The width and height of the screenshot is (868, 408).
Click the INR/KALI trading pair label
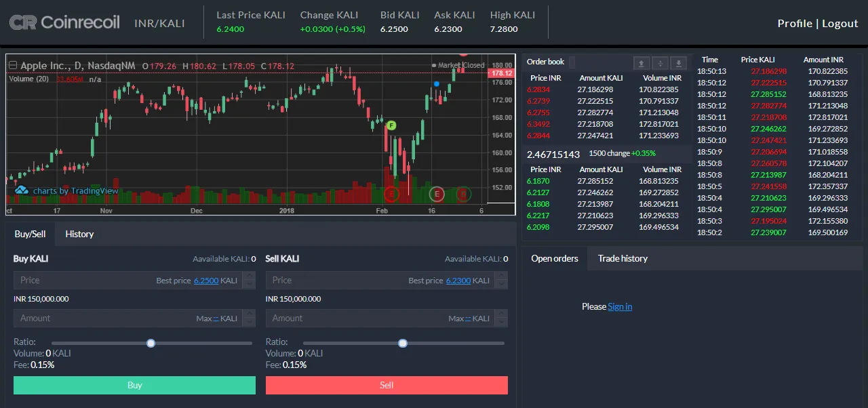(x=159, y=23)
